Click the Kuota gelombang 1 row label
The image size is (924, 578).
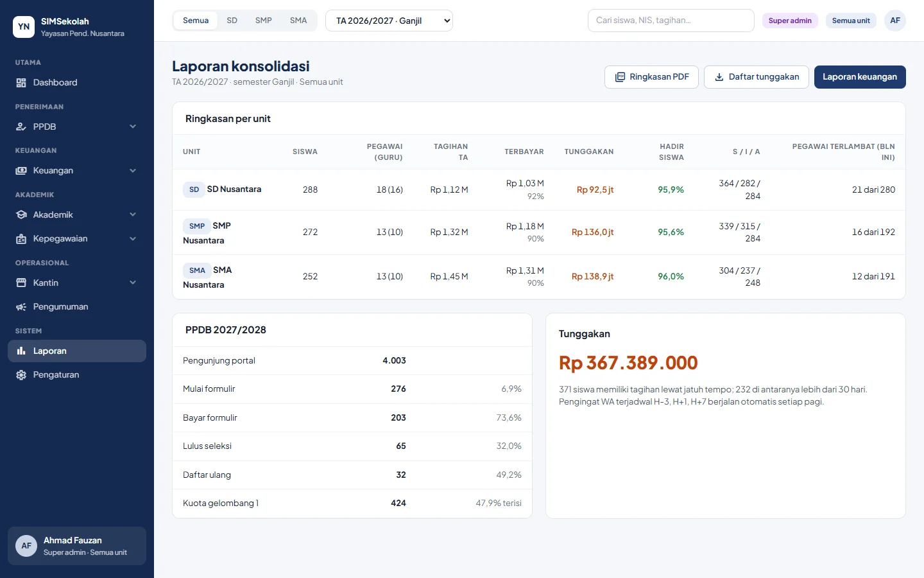[x=221, y=504]
